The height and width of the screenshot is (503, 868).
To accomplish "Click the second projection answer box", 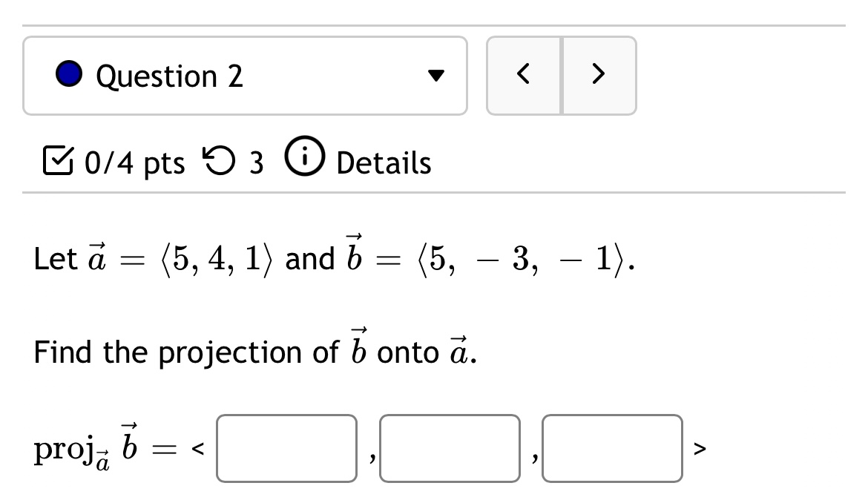I will [450, 448].
